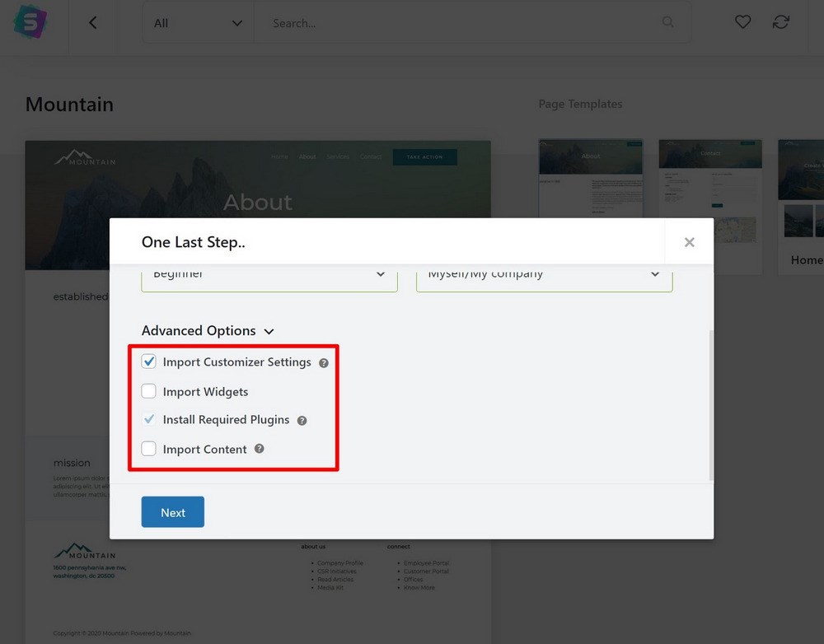824x644 pixels.
Task: Close the One Last Step dialog
Action: click(689, 242)
